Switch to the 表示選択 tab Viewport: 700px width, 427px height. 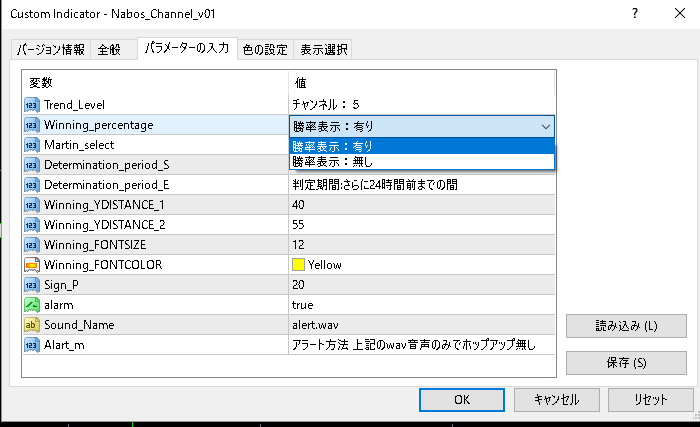(x=323, y=50)
